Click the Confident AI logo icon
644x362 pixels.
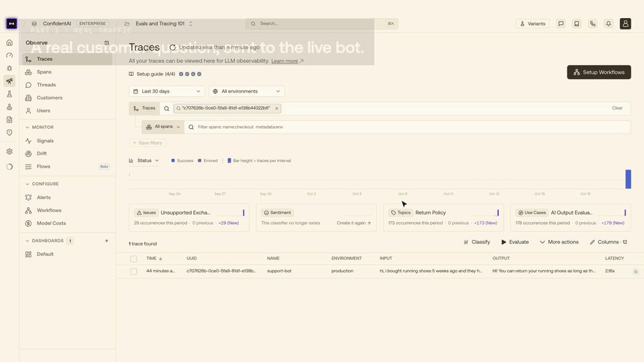[x=11, y=23]
